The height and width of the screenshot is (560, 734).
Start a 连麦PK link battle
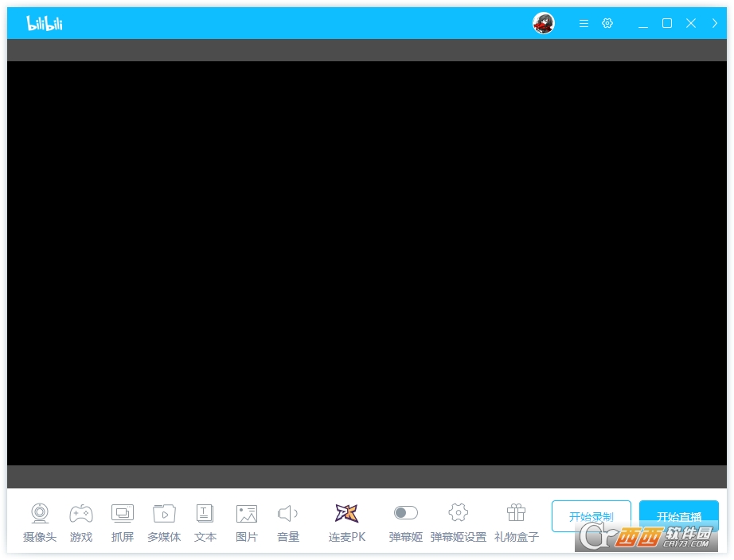point(346,522)
